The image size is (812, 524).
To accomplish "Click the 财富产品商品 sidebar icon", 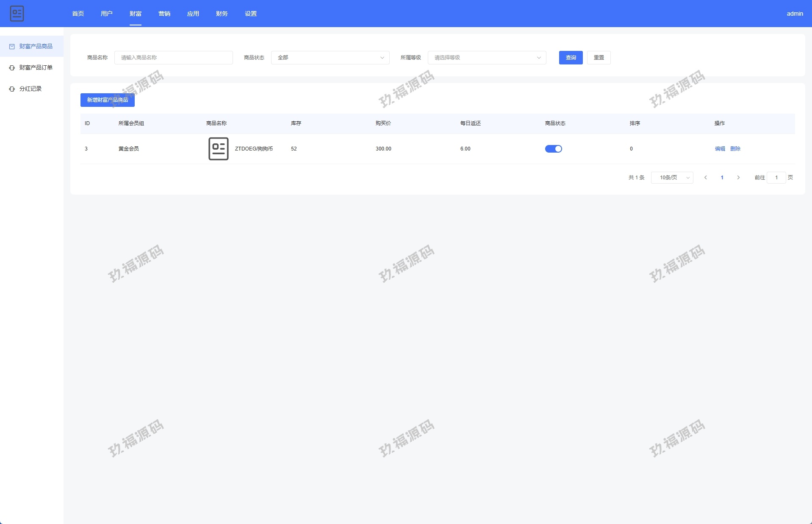I will 12,47.
